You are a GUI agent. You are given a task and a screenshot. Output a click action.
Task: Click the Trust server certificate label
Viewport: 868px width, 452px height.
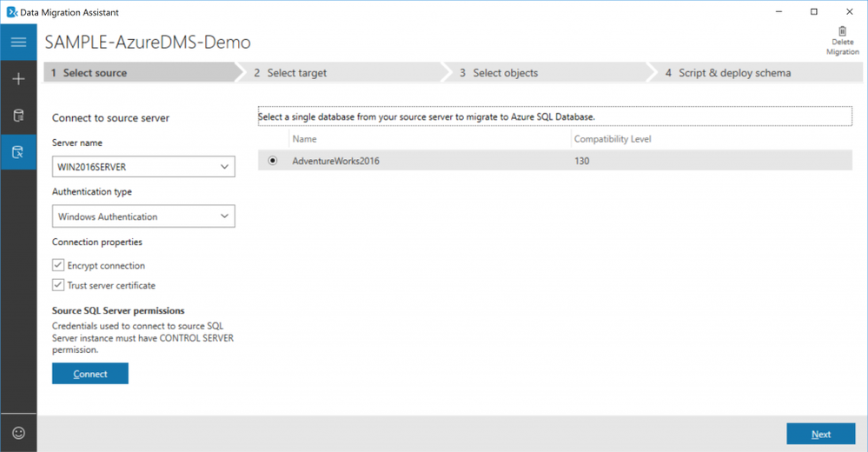pyautogui.click(x=111, y=286)
